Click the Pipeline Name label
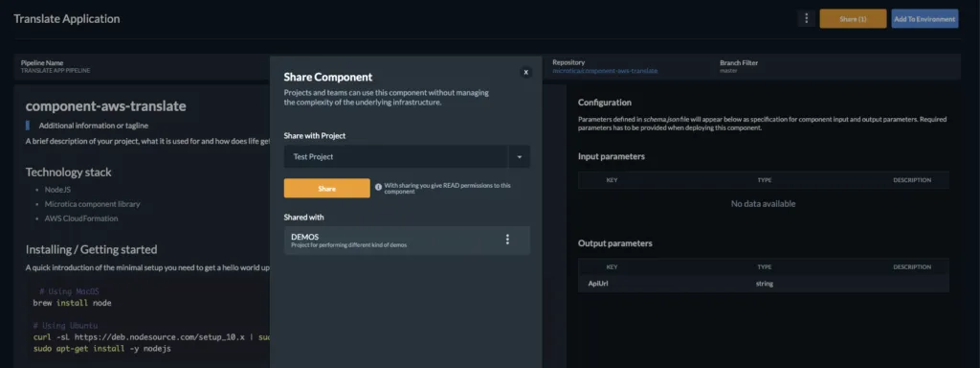 coord(42,62)
